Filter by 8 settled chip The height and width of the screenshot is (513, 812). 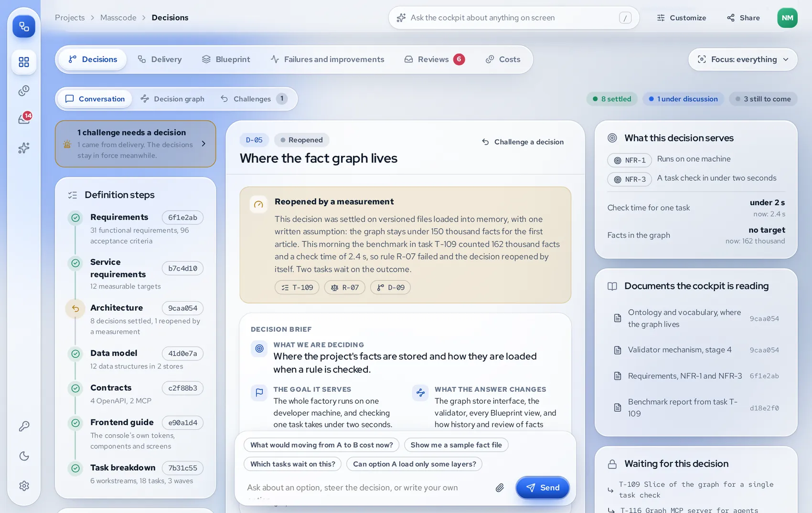612,99
